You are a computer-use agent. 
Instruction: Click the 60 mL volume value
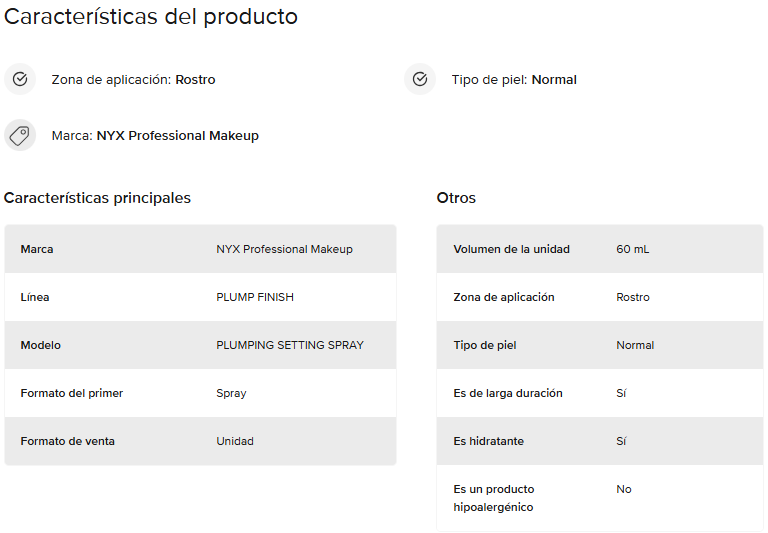(x=633, y=249)
